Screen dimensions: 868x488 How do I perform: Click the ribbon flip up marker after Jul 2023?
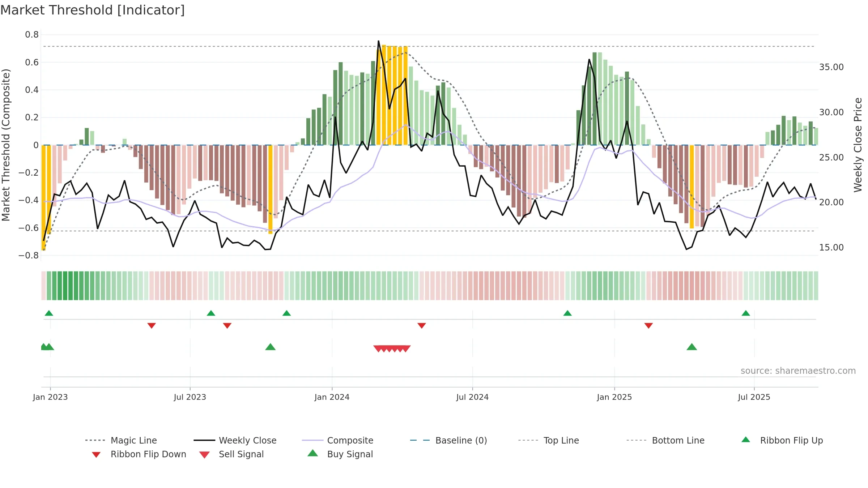[x=211, y=313]
